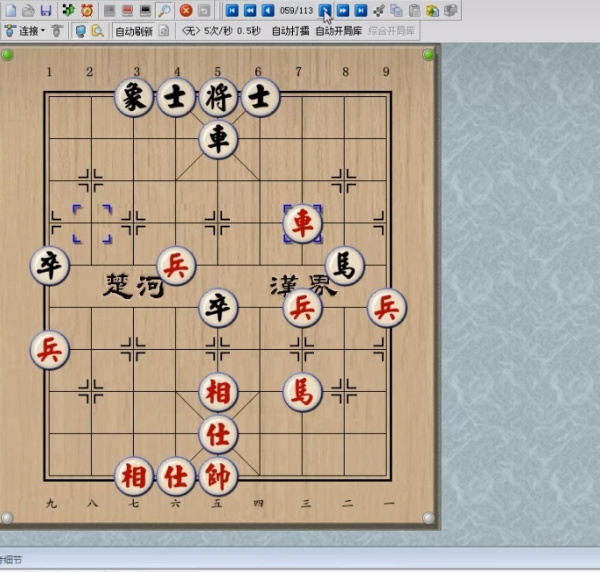Open a game file with folder icon
Screen dimensions: 600x572
click(28, 10)
